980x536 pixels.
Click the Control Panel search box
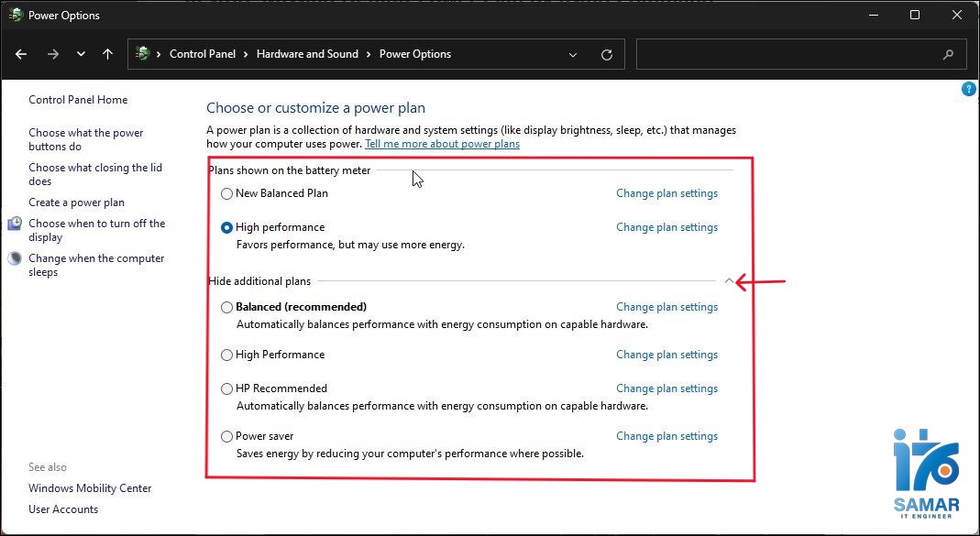click(788, 55)
